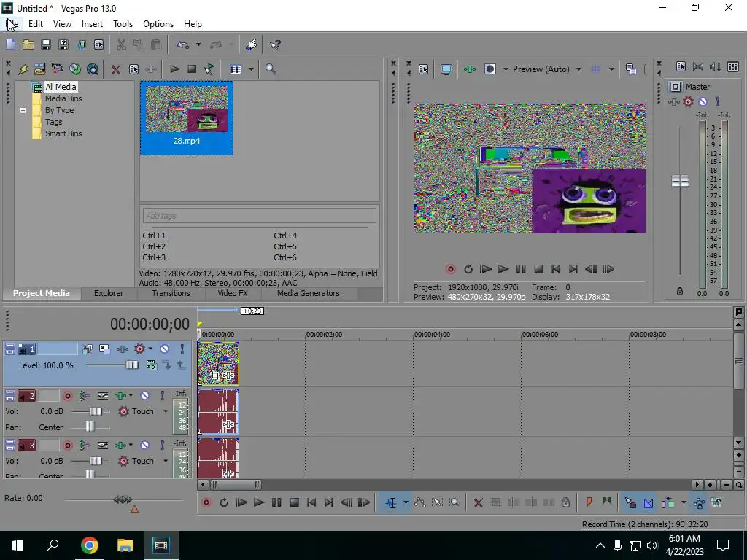Solo video track 1 with the exclamation icon
This screenshot has width=747, height=560.
click(182, 349)
